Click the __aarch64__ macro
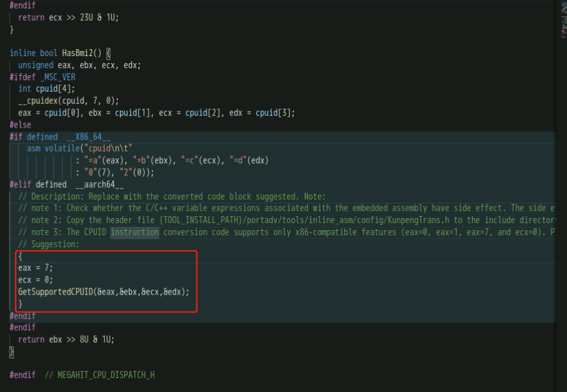 pos(99,185)
